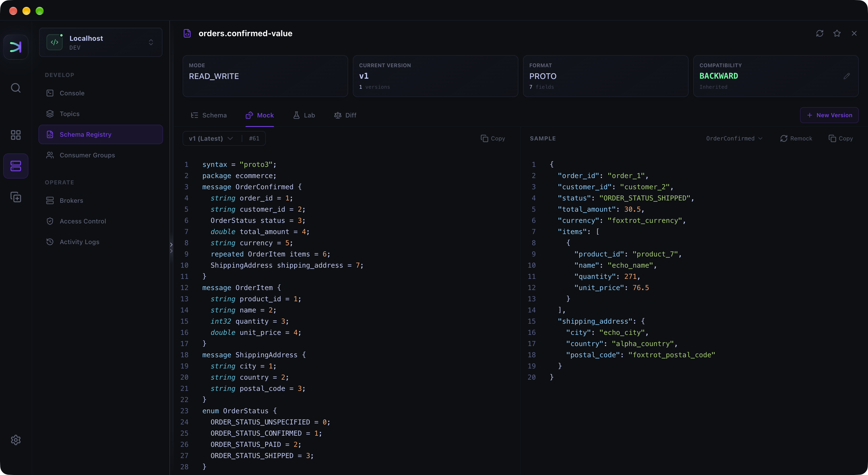Open the dashboard grid icon in rail

pyautogui.click(x=15, y=135)
